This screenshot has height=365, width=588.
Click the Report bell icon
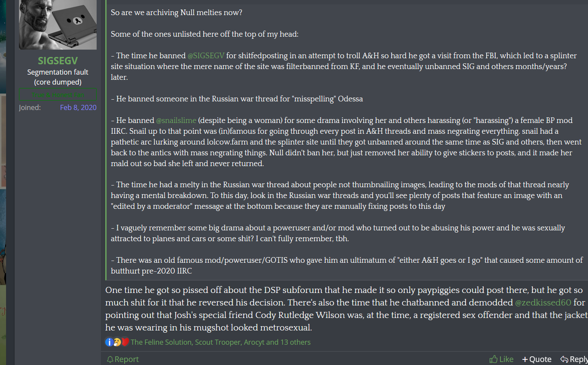click(x=110, y=359)
